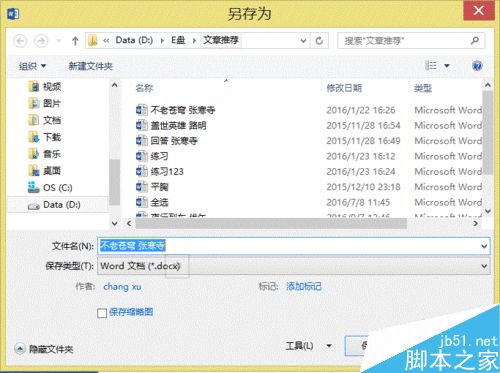This screenshot has width=500, height=373.
Task: Click horizontal scrollbar right arrow
Action: pos(476,223)
